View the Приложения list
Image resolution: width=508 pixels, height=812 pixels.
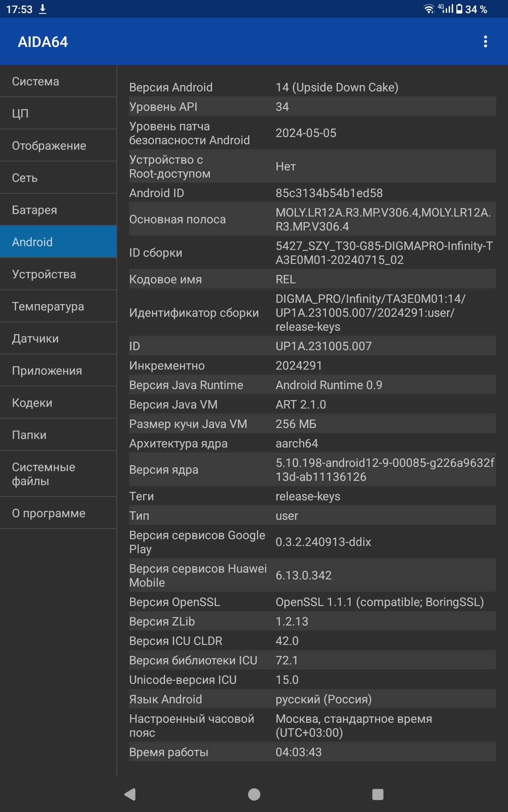click(58, 370)
